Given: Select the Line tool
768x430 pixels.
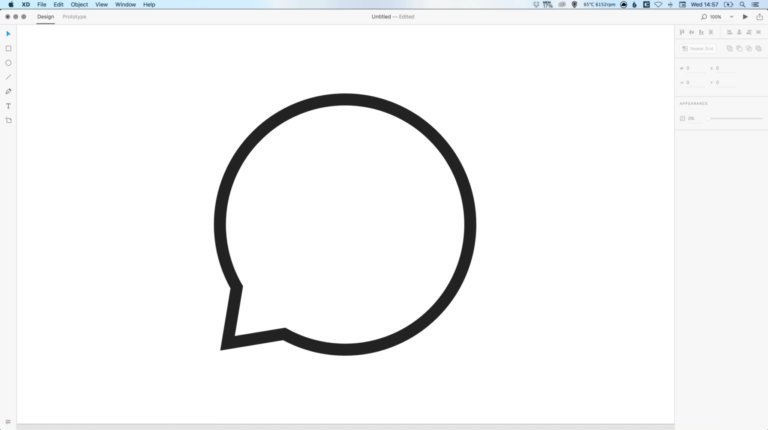Looking at the screenshot, I should coord(8,77).
